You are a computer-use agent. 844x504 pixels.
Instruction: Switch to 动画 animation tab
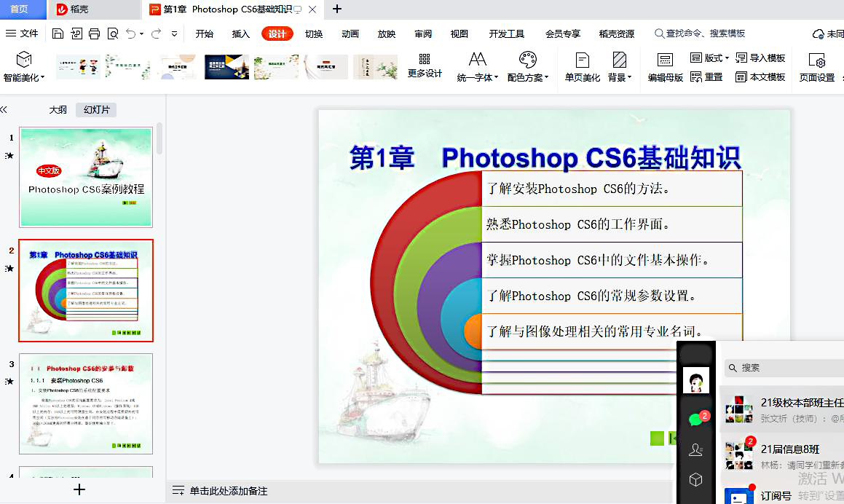click(x=350, y=34)
